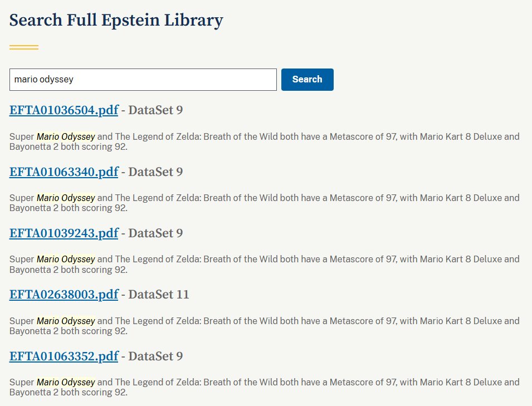This screenshot has width=532, height=406.
Task: Click DataSet 9 next to EFTA01039243.pdf
Action: tap(155, 233)
